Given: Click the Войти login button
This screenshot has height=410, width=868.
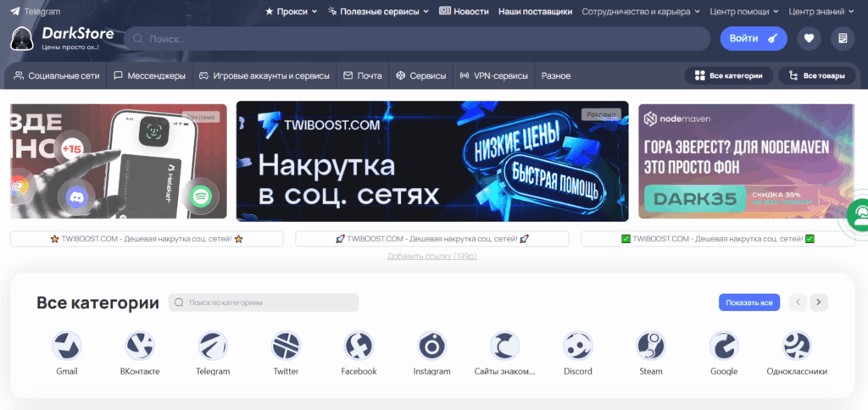Looking at the screenshot, I should pos(754,38).
